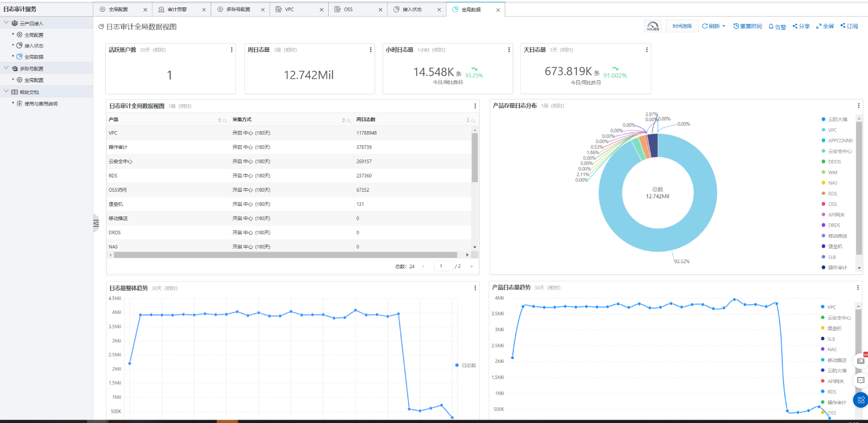
Task: Open the 刷新 refresh dropdown
Action: tap(714, 26)
